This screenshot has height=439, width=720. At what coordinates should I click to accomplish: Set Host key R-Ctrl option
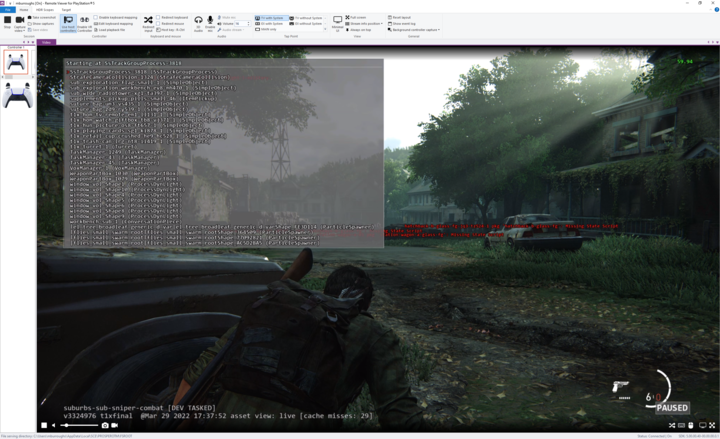(x=171, y=29)
